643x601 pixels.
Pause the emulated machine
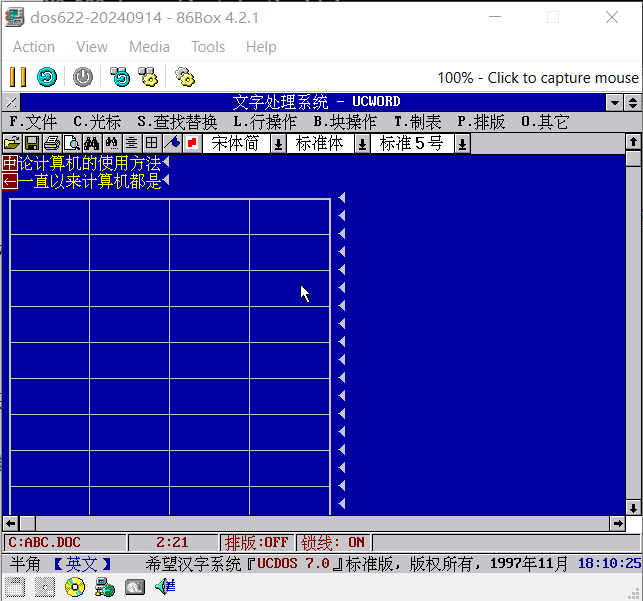pos(18,77)
